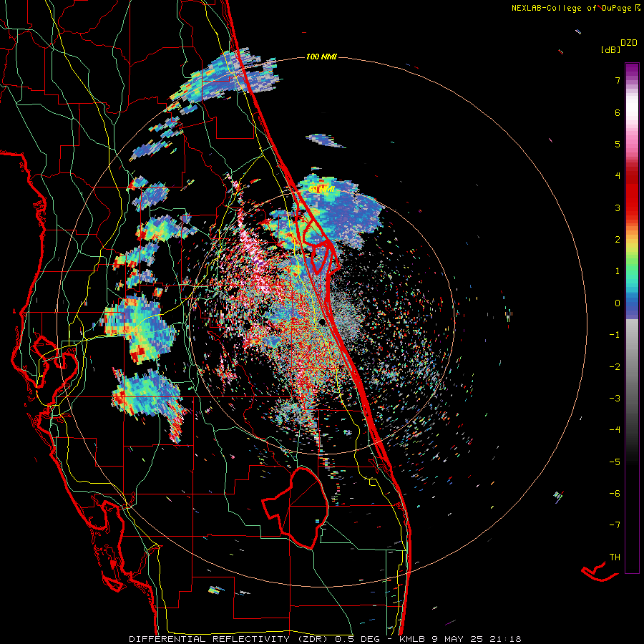Click the DZD legend title

coord(629,43)
